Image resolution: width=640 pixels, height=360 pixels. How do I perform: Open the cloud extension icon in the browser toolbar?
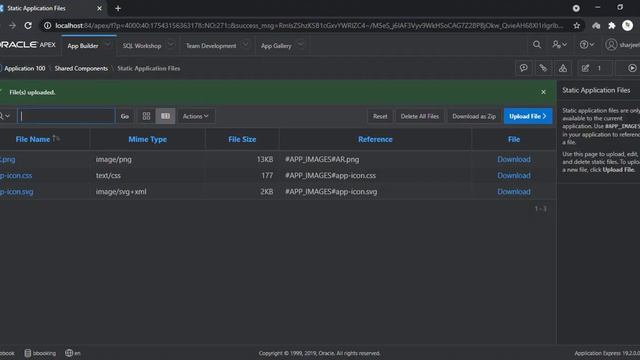click(596, 26)
